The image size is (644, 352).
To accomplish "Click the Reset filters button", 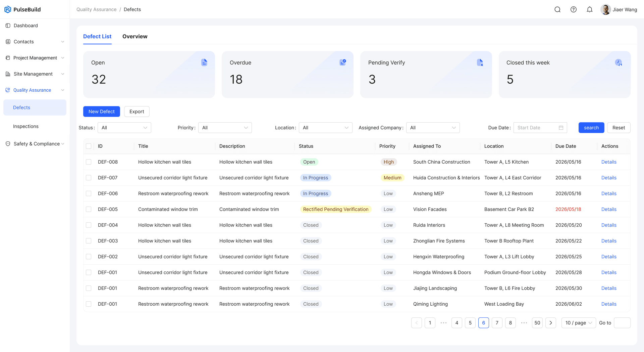I will pyautogui.click(x=619, y=128).
